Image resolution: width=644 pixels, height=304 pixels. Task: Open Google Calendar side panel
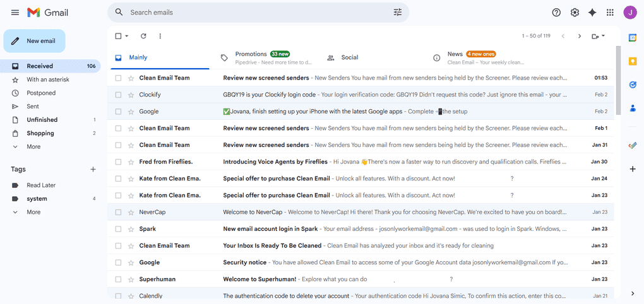[633, 38]
